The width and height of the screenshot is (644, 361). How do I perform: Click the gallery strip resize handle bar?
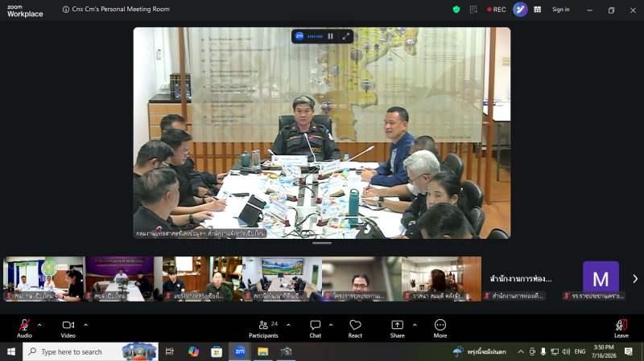tap(322, 243)
